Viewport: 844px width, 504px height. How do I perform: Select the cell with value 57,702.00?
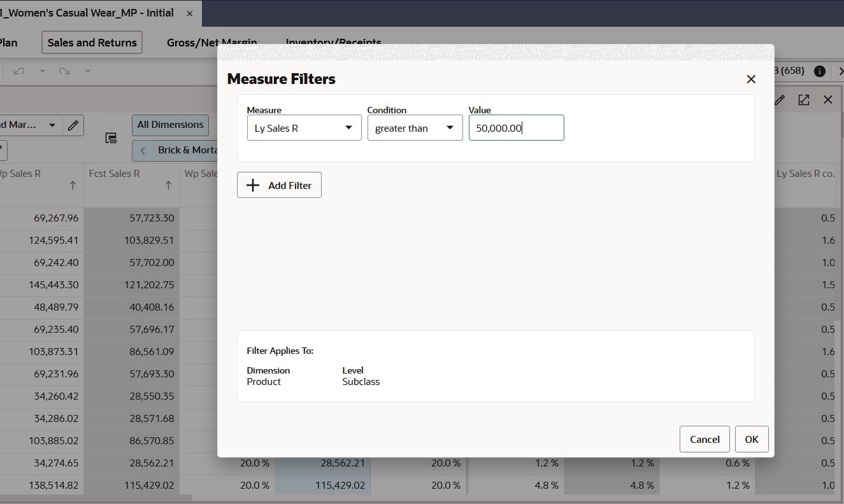132,263
